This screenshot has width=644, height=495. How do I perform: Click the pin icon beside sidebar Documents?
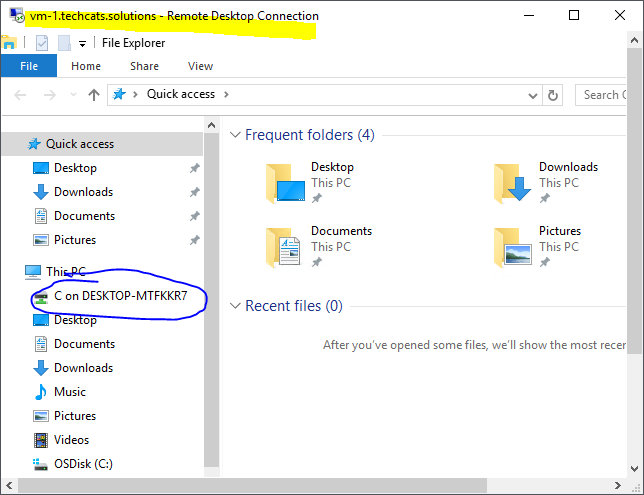click(195, 216)
